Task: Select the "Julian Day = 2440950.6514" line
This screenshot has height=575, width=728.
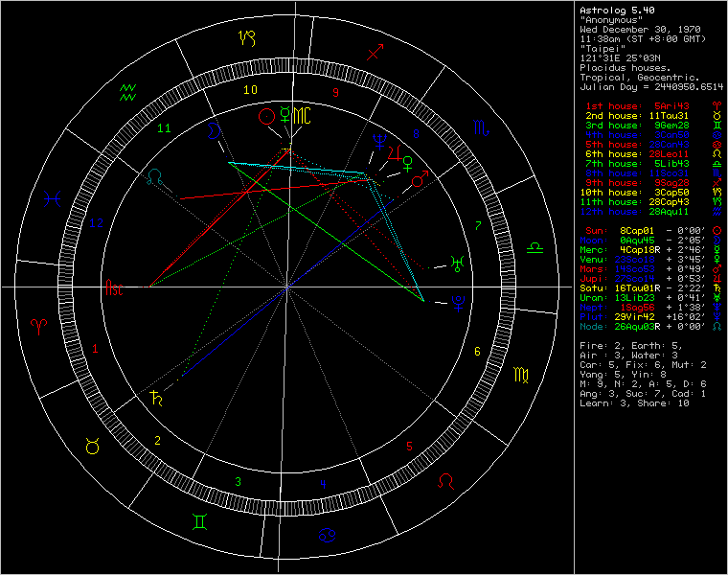Action: [651, 87]
